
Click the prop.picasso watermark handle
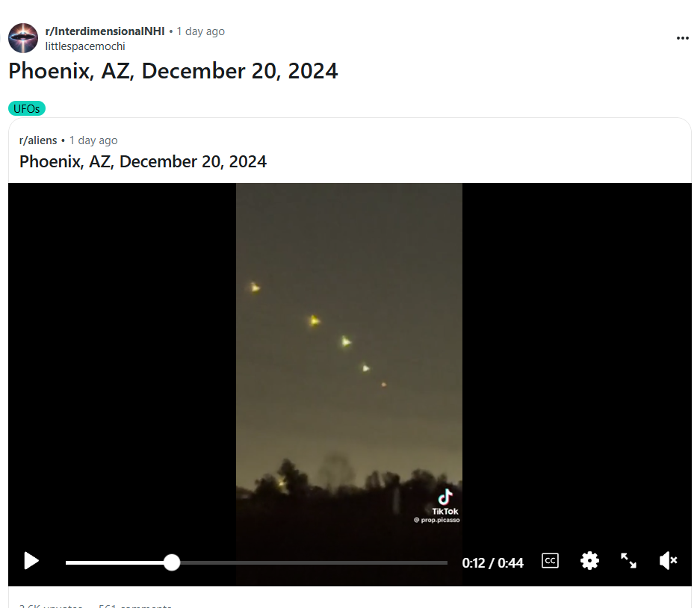pos(437,520)
